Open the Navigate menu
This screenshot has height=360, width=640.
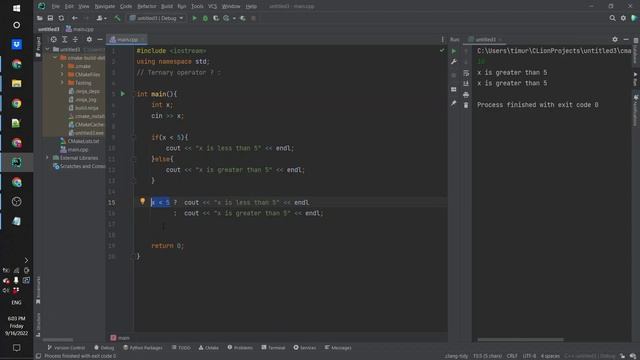coord(104,6)
